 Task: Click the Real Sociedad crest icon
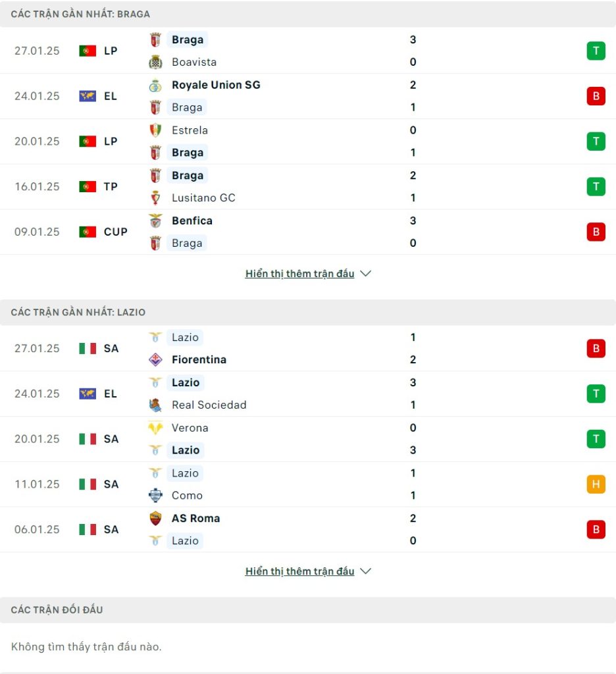click(x=155, y=405)
